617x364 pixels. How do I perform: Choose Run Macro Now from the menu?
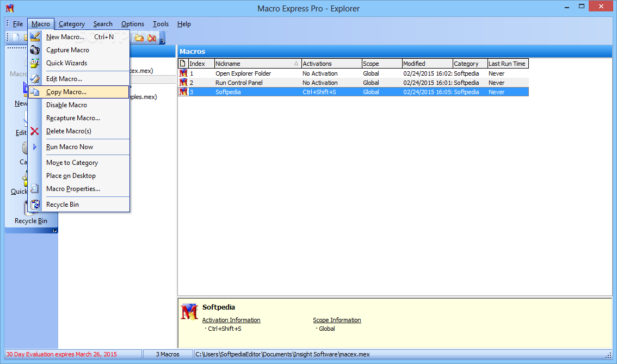pos(79,147)
